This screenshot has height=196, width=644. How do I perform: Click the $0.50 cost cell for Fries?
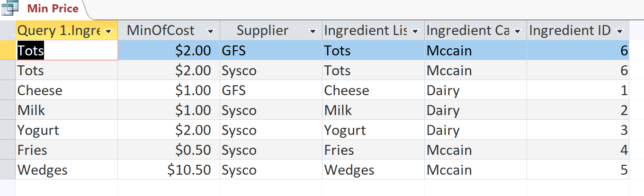point(169,150)
